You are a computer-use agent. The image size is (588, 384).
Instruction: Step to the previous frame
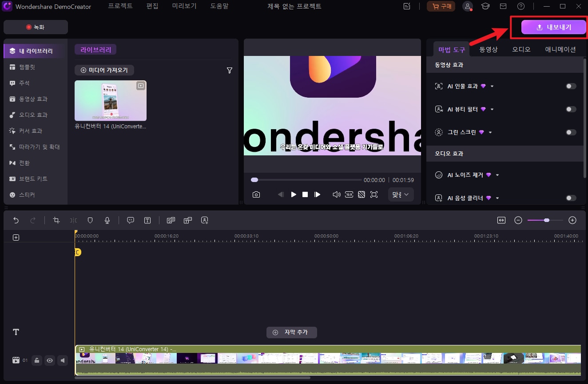[x=281, y=194]
